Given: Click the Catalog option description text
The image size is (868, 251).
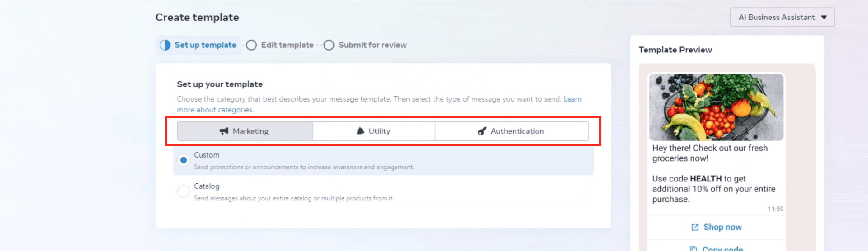Looking at the screenshot, I should [x=293, y=198].
